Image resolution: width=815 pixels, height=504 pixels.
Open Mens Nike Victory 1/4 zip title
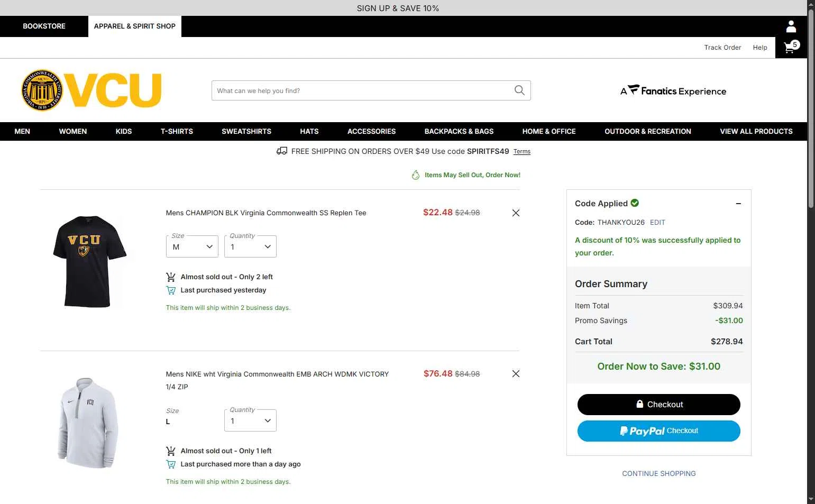(x=277, y=380)
